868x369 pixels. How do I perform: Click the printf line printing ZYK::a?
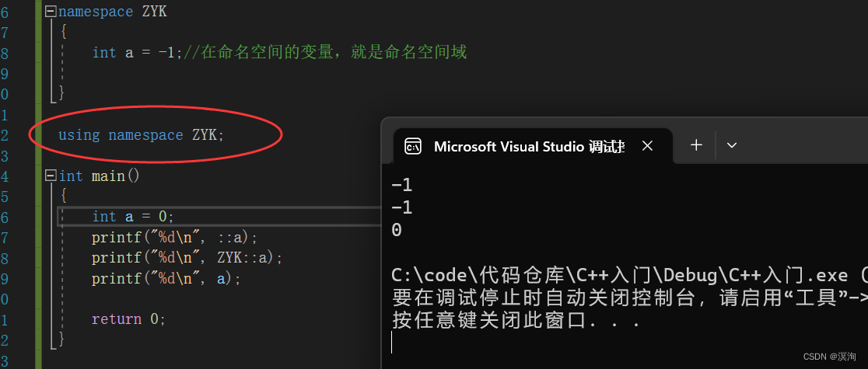(187, 258)
